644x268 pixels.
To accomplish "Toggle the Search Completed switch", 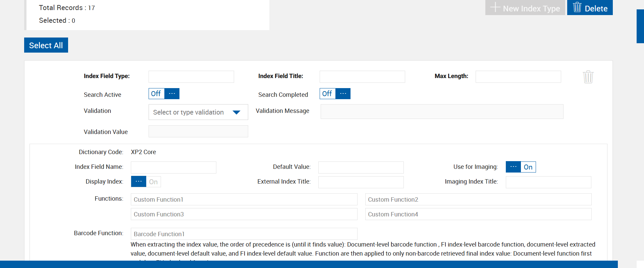I will coord(335,94).
